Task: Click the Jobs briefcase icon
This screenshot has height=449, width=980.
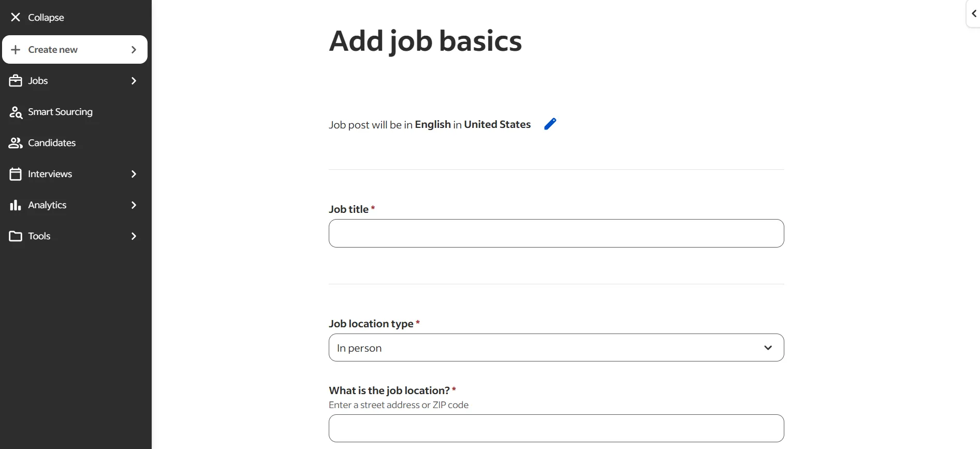Action: 16,81
